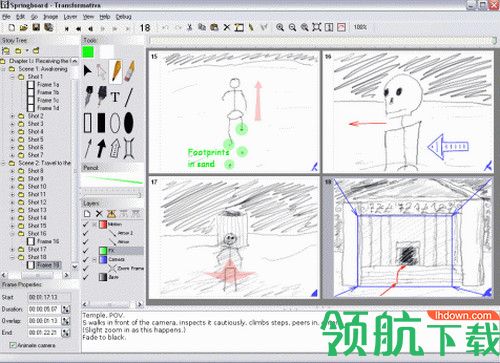
Task: Select the straight Line tool
Action: tap(129, 97)
